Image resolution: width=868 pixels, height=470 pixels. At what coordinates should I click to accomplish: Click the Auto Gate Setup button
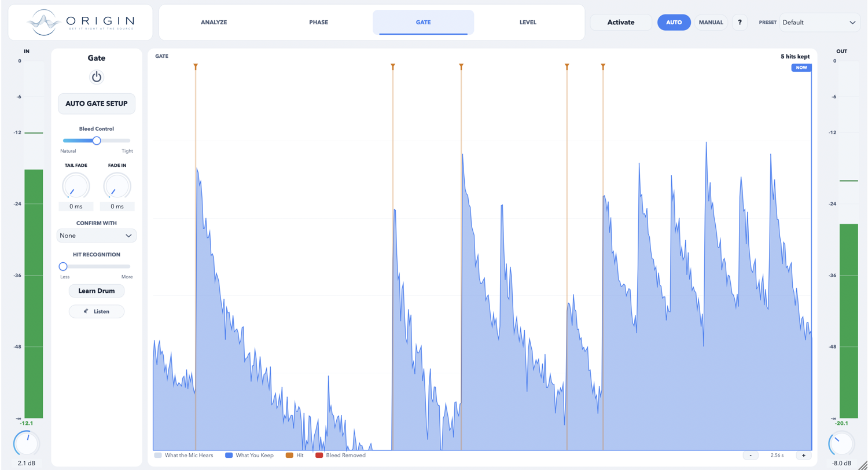tap(97, 104)
